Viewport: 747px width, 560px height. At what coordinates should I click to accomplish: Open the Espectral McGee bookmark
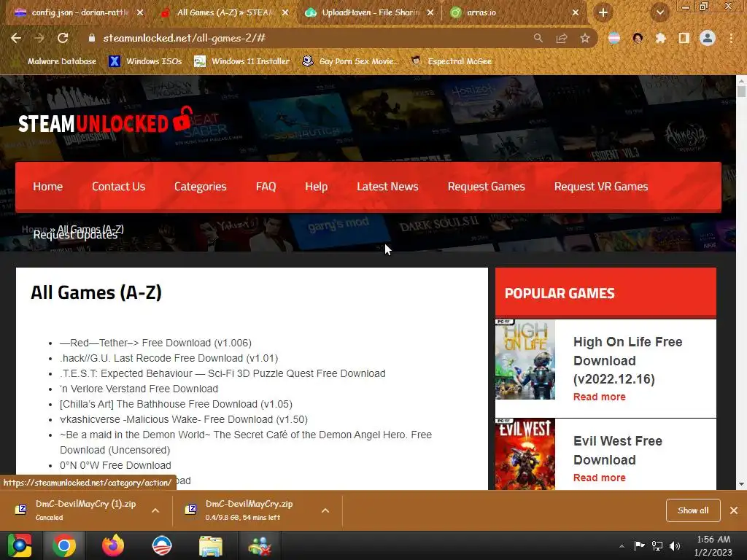click(452, 61)
